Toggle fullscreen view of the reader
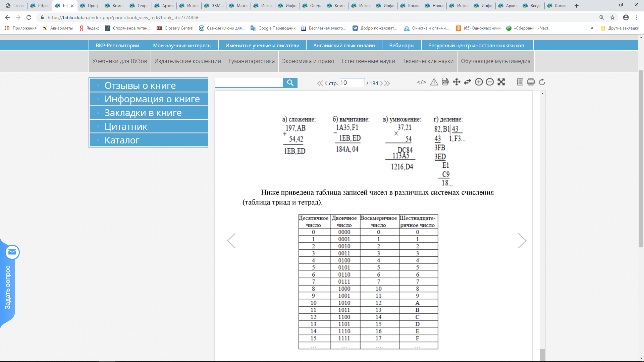Screen dimensions: 644x362 click(501, 82)
